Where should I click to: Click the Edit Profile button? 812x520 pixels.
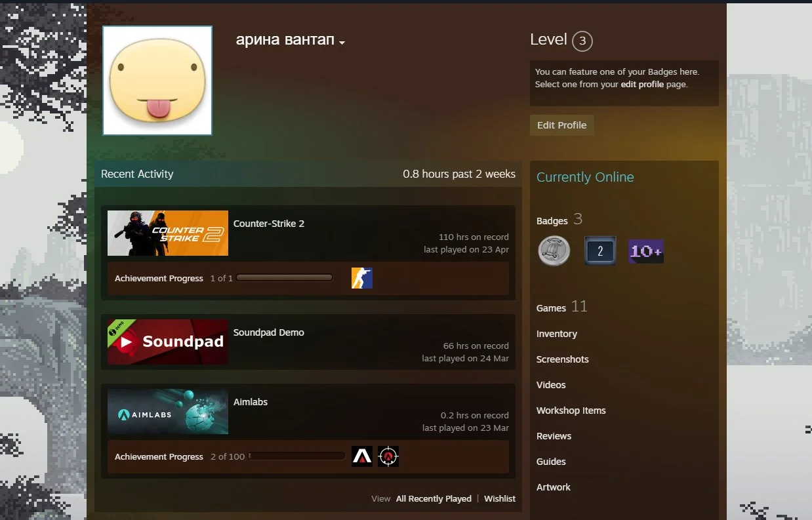coord(562,125)
